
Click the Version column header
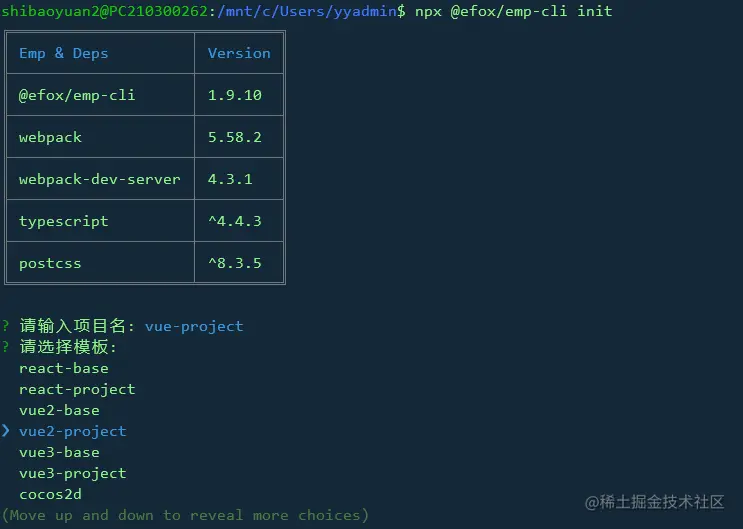point(239,53)
